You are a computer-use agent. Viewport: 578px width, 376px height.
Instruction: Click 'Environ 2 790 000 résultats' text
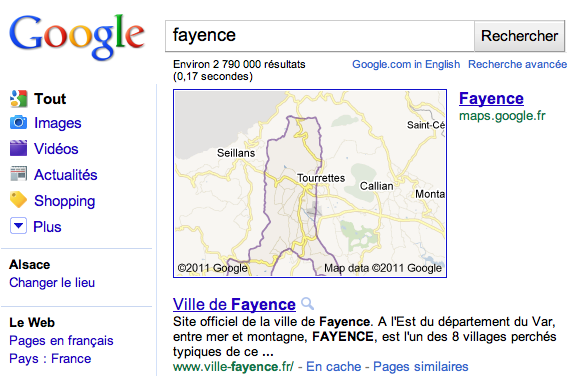tap(239, 64)
